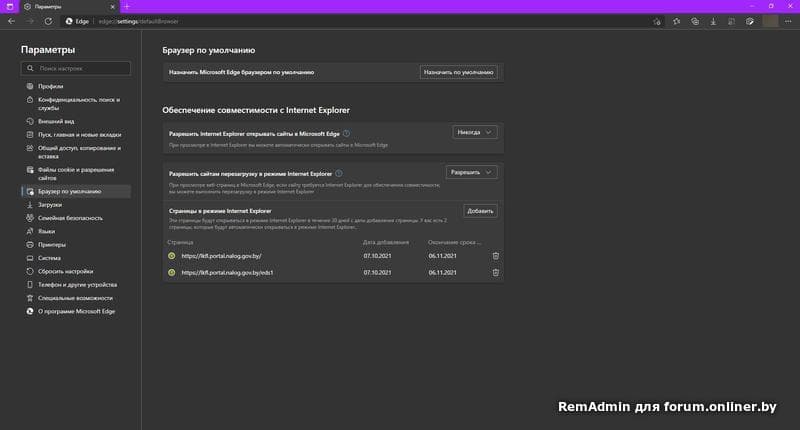Open the Edge three-dots menu
Viewport: 800px width, 430px height.
click(x=790, y=21)
